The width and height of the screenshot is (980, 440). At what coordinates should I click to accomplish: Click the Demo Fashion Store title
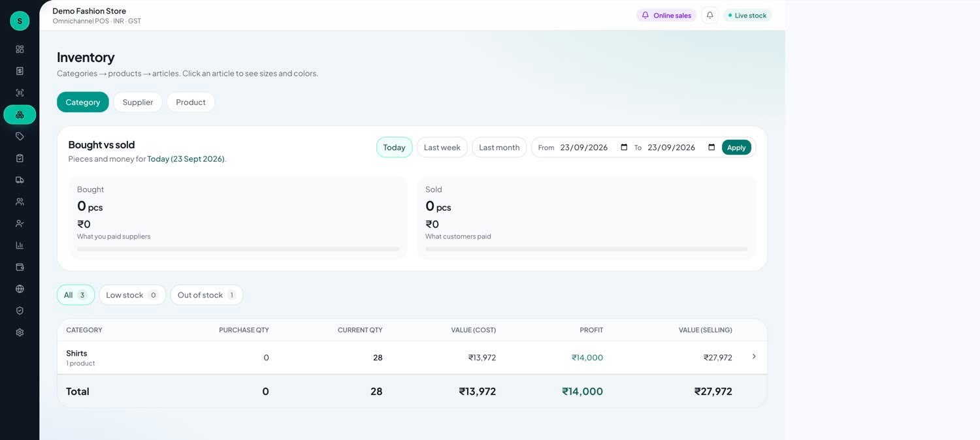click(90, 11)
